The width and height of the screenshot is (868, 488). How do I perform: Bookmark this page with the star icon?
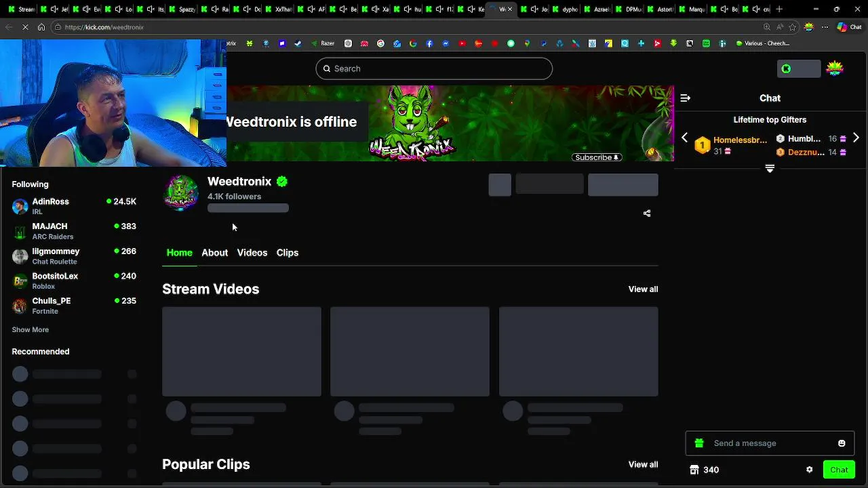click(792, 27)
